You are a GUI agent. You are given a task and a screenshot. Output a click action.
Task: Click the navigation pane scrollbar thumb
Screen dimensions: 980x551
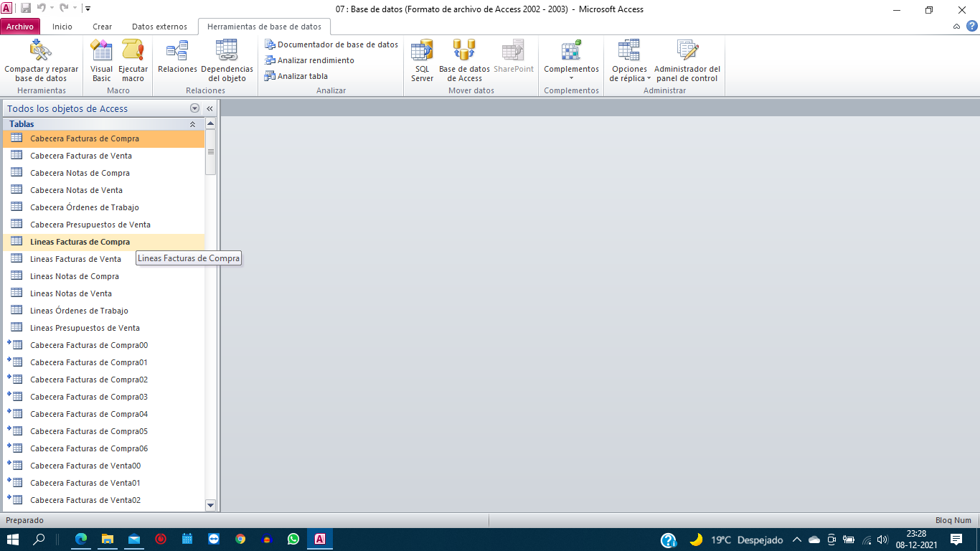click(210, 152)
